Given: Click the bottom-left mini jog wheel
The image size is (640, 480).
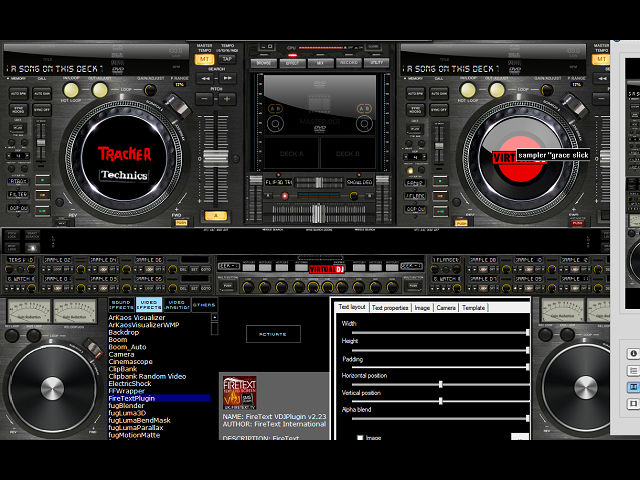Looking at the screenshot, I should coord(52,388).
